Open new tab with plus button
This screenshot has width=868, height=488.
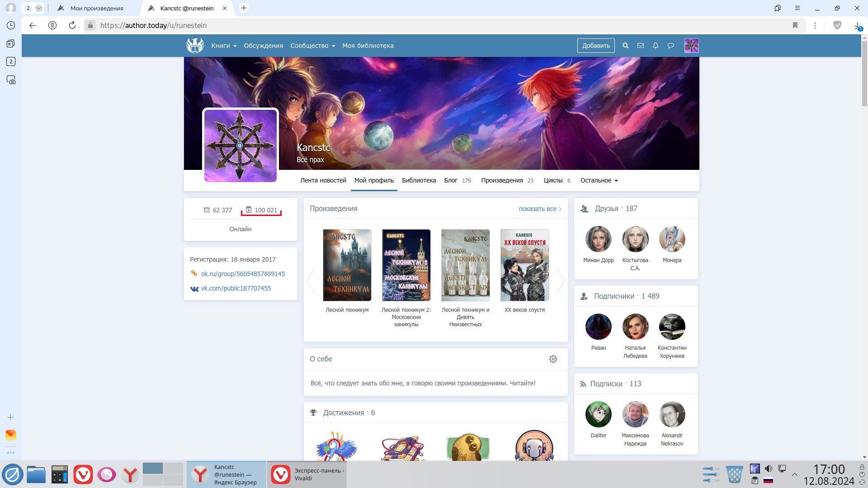pyautogui.click(x=244, y=8)
